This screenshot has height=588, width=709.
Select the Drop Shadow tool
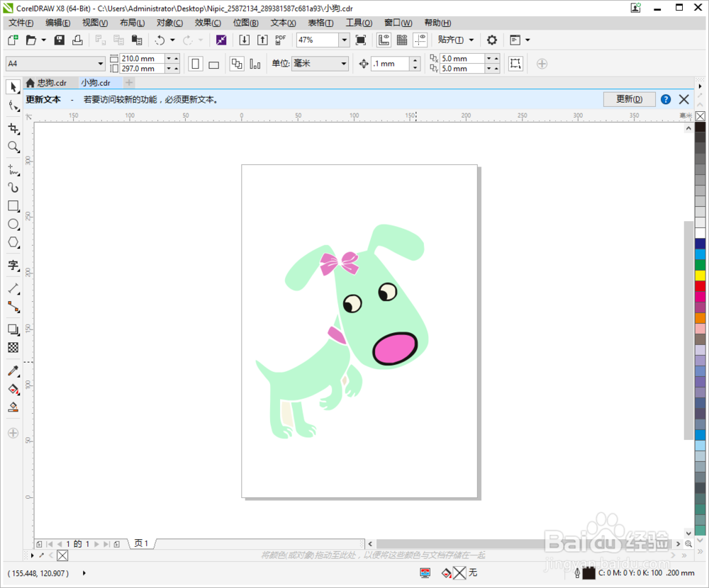[x=13, y=329]
